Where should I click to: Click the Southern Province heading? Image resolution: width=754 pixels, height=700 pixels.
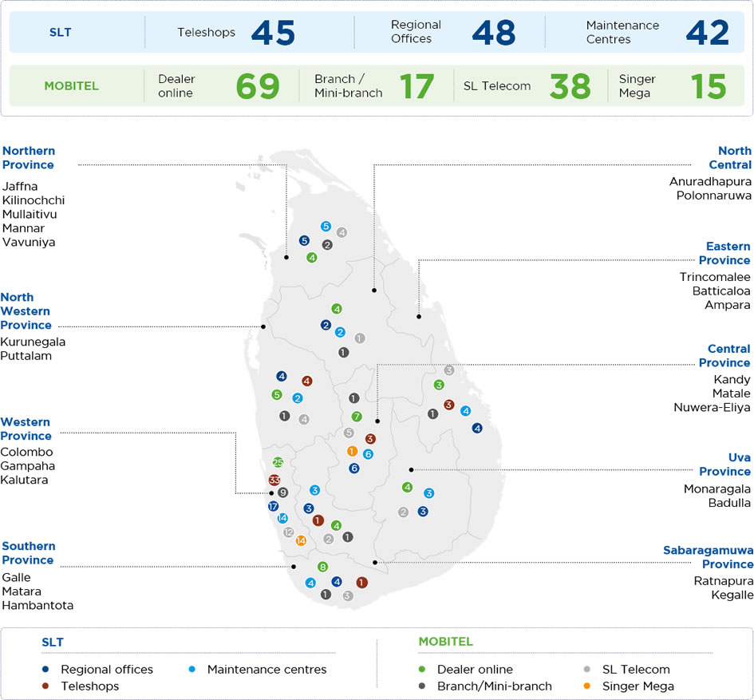point(29,553)
